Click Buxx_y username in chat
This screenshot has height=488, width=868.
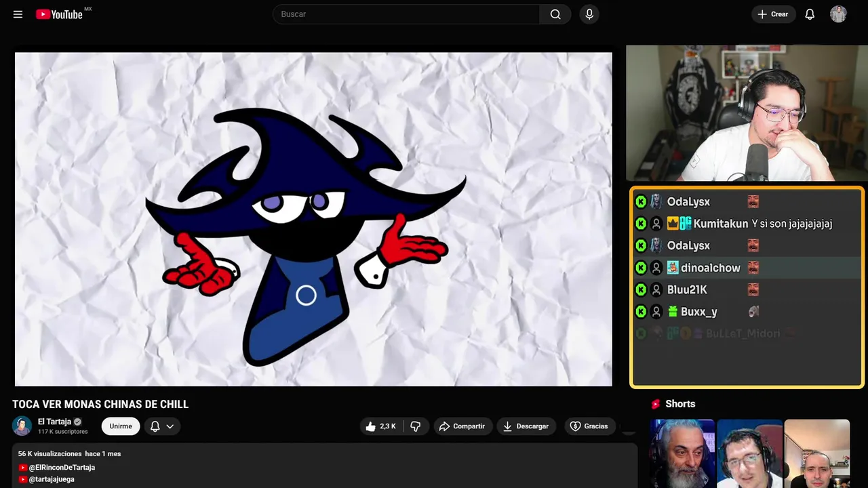tap(699, 312)
